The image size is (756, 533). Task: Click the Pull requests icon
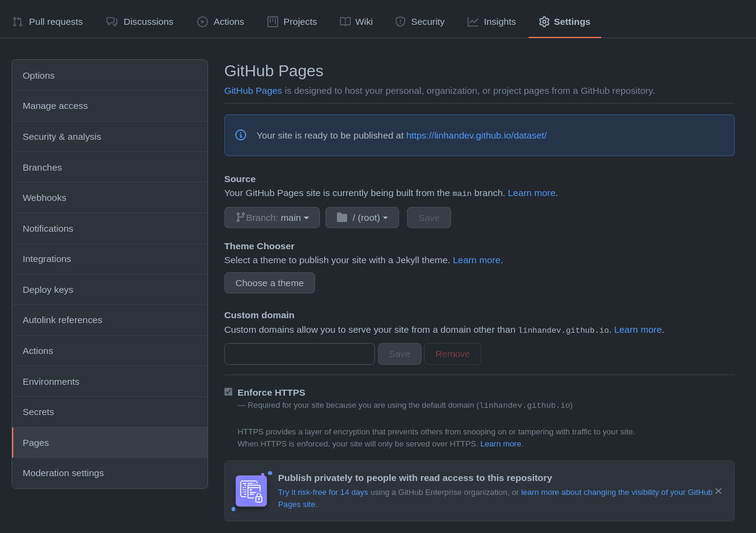click(18, 22)
